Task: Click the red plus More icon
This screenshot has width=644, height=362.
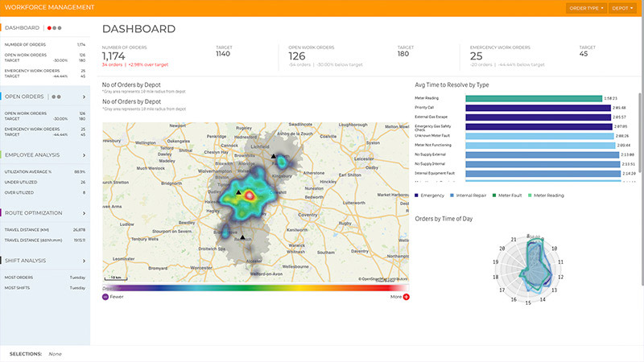Action: pos(407,297)
